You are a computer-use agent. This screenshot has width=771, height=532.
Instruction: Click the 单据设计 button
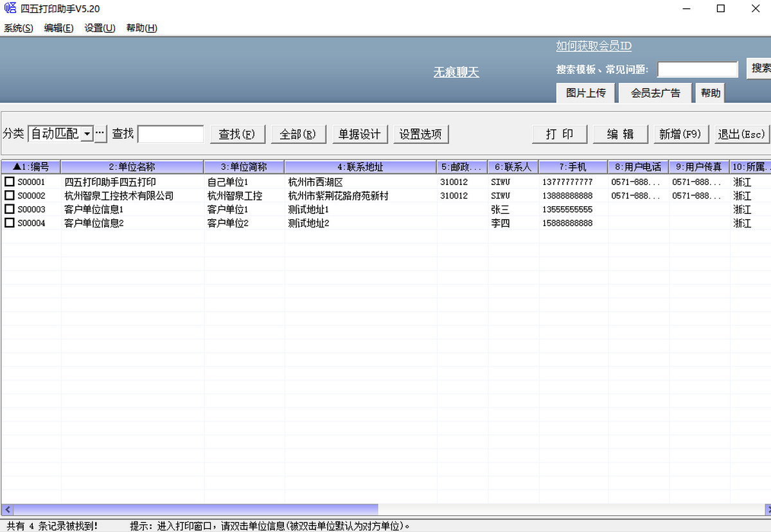(x=360, y=134)
